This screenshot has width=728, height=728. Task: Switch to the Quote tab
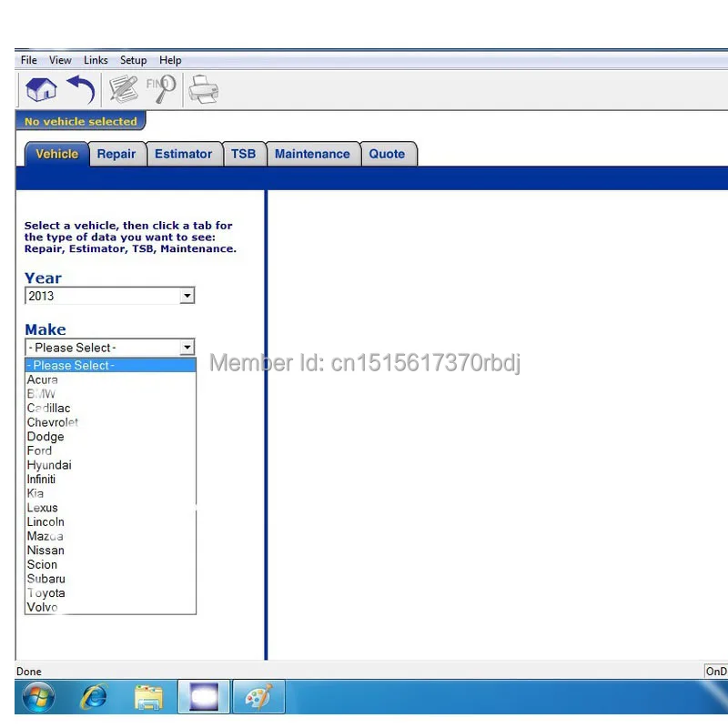(388, 154)
